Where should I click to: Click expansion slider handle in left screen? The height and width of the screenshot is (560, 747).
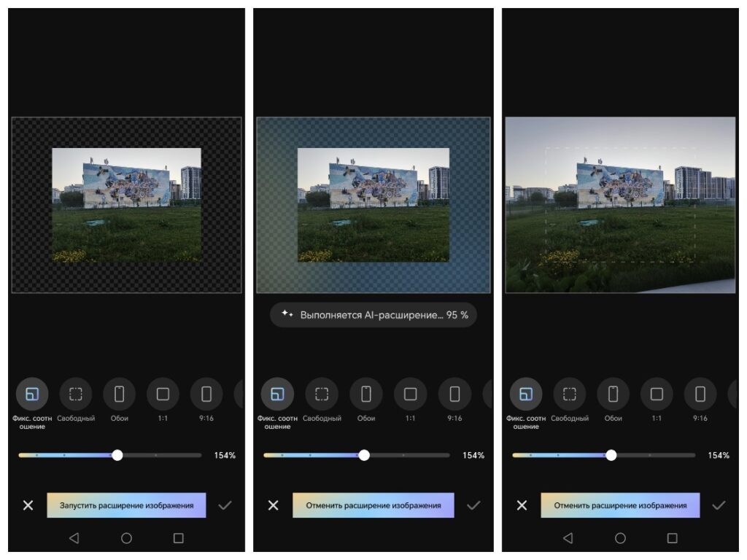[117, 455]
